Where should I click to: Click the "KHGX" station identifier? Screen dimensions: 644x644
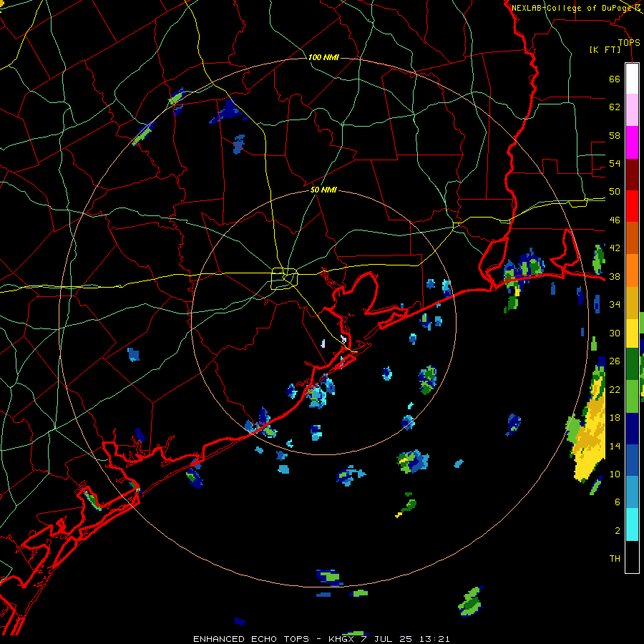(x=343, y=639)
